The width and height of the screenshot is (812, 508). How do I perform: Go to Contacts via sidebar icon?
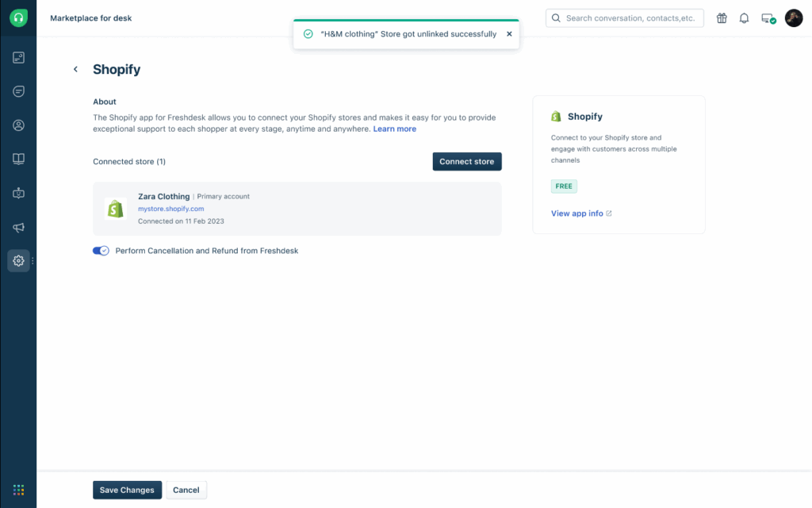[18, 125]
